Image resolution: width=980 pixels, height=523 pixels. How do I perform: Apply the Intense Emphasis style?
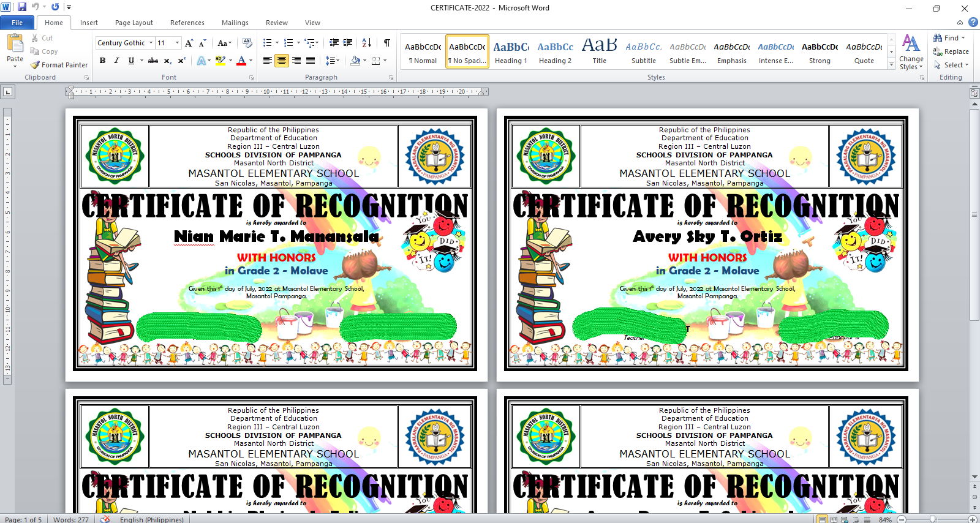point(776,51)
